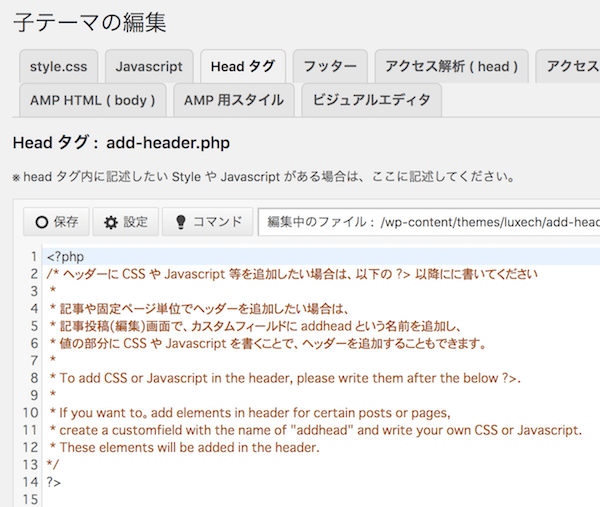
Task: Click the 設定 button label
Action: click(x=135, y=222)
